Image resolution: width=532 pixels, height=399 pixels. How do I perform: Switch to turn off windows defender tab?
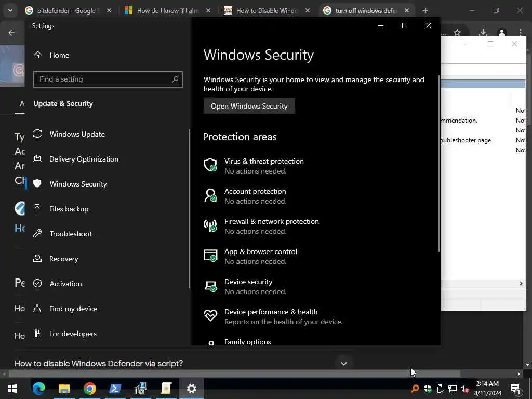[365, 10]
